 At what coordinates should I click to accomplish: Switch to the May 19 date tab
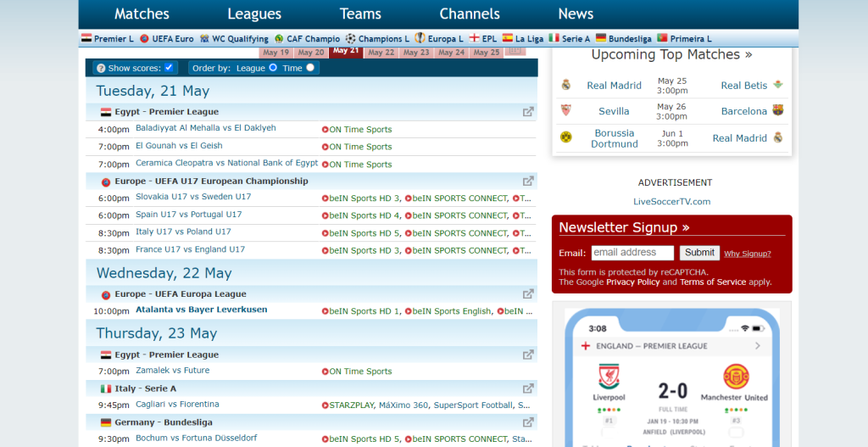click(275, 53)
